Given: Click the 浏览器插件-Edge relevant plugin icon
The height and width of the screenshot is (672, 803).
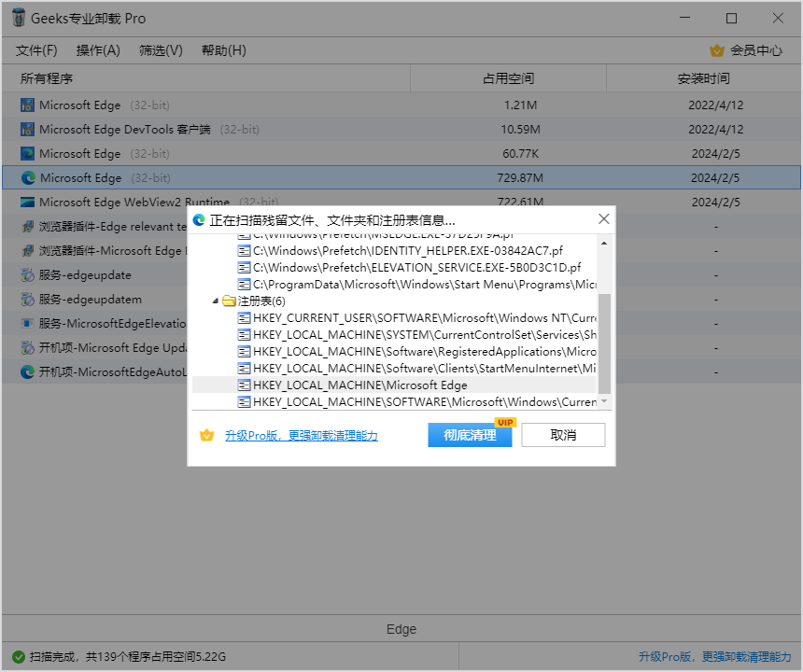Looking at the screenshot, I should tap(27, 226).
